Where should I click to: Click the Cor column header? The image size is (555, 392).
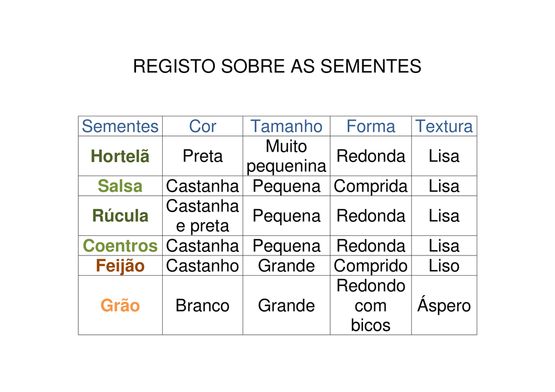click(202, 127)
